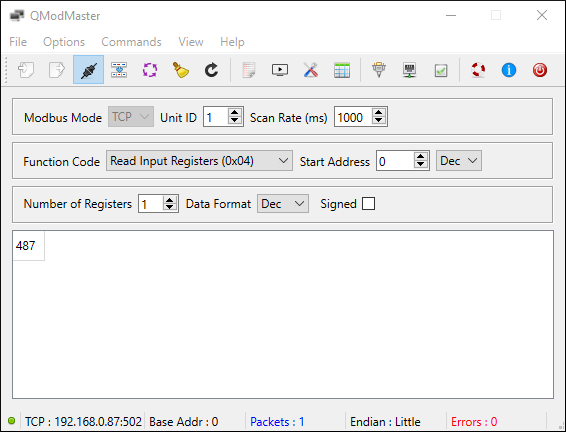Increase the Unit ID value
The height and width of the screenshot is (432, 566).
pyautogui.click(x=235, y=112)
